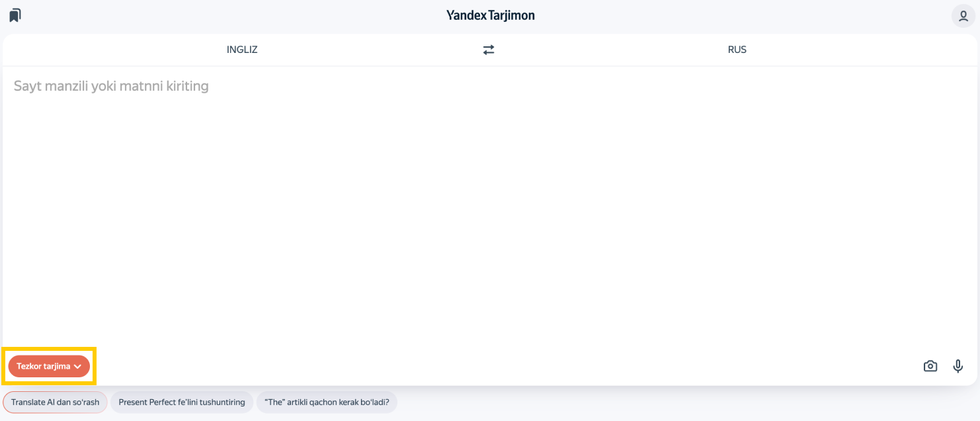Click the word Yandex in the header

(x=466, y=15)
